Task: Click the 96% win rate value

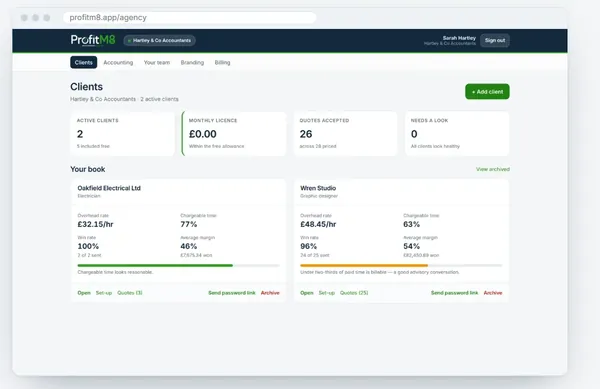Action: coord(308,246)
